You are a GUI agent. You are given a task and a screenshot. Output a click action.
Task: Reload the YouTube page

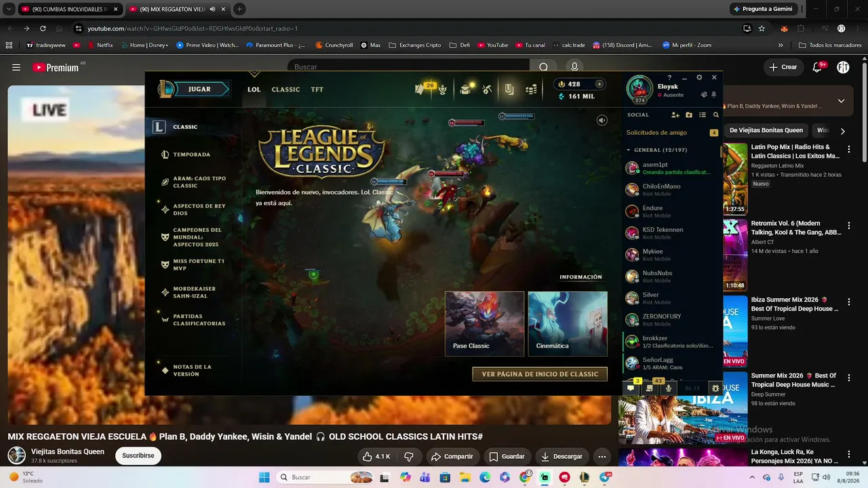[x=43, y=28]
